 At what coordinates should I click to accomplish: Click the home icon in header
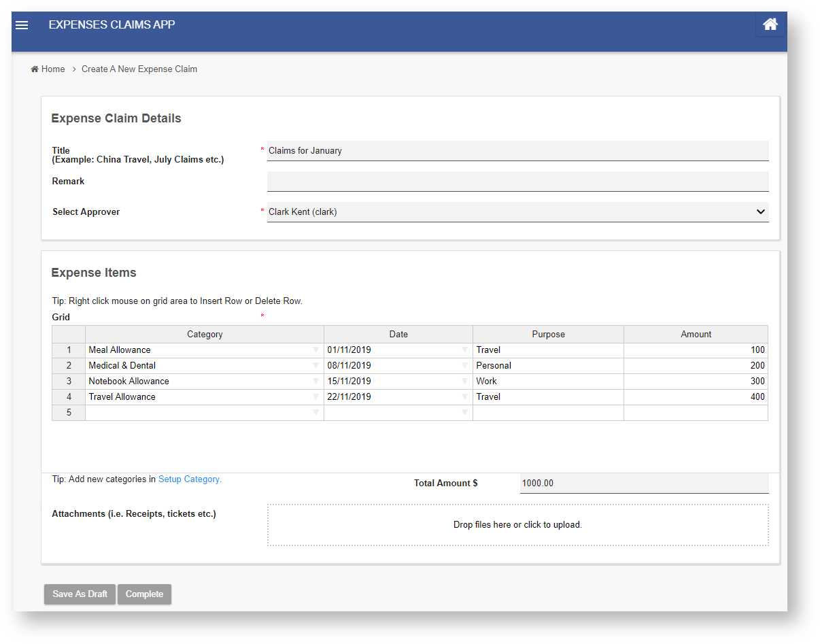(770, 24)
